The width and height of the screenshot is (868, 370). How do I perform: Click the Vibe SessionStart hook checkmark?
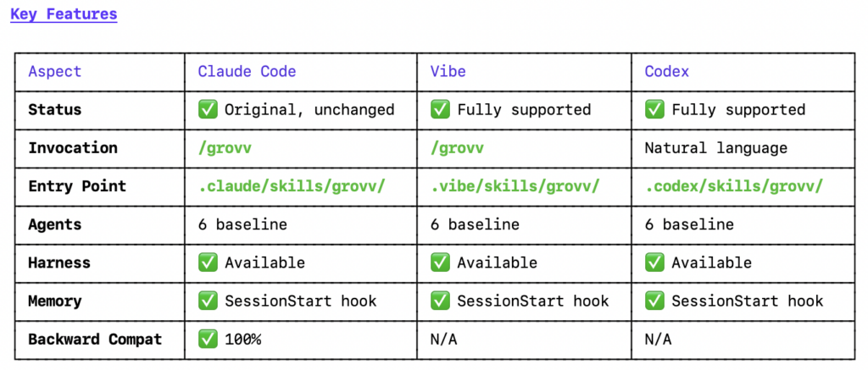(440, 301)
